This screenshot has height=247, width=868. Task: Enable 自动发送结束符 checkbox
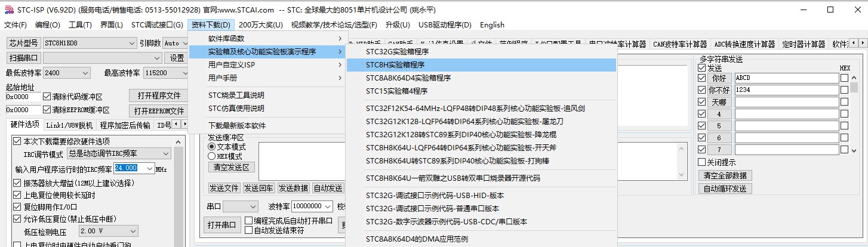pos(249,230)
